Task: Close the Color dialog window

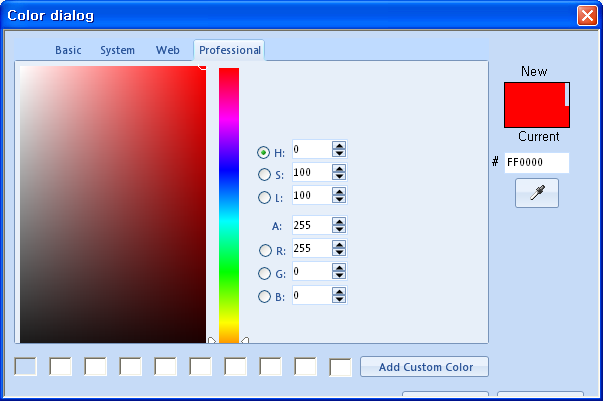Action: coord(587,16)
